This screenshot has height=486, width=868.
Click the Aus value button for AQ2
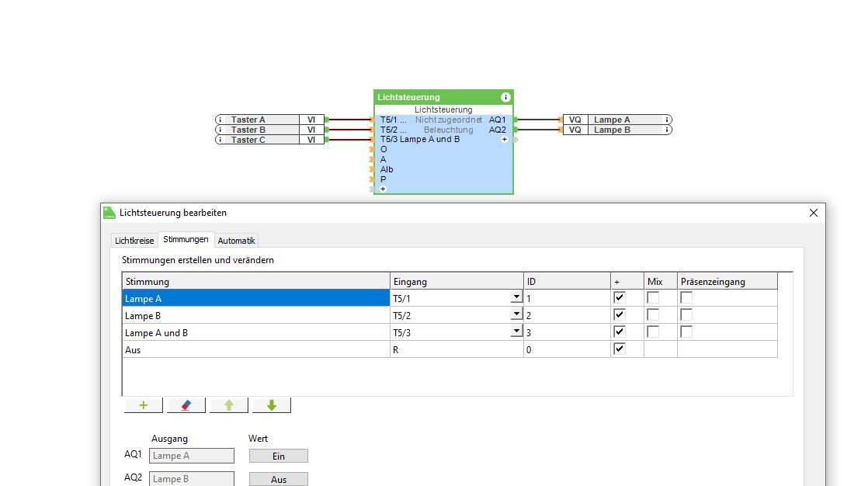coord(278,480)
